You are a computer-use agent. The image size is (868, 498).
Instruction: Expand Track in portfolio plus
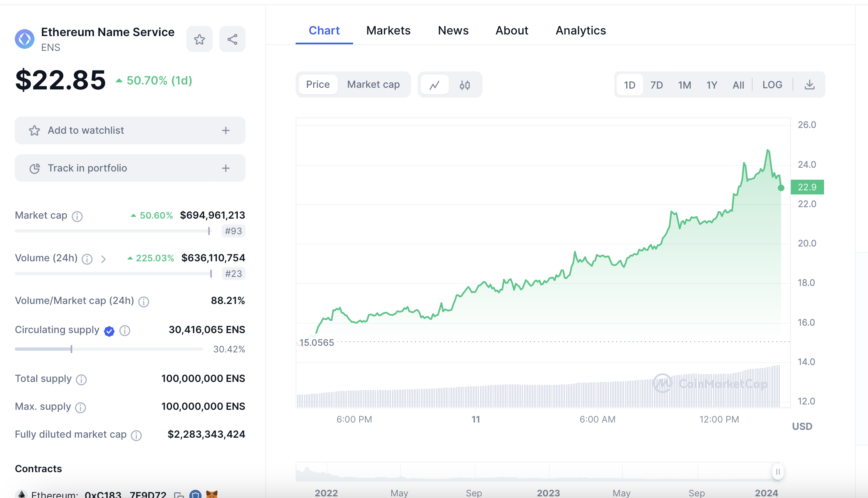[226, 168]
